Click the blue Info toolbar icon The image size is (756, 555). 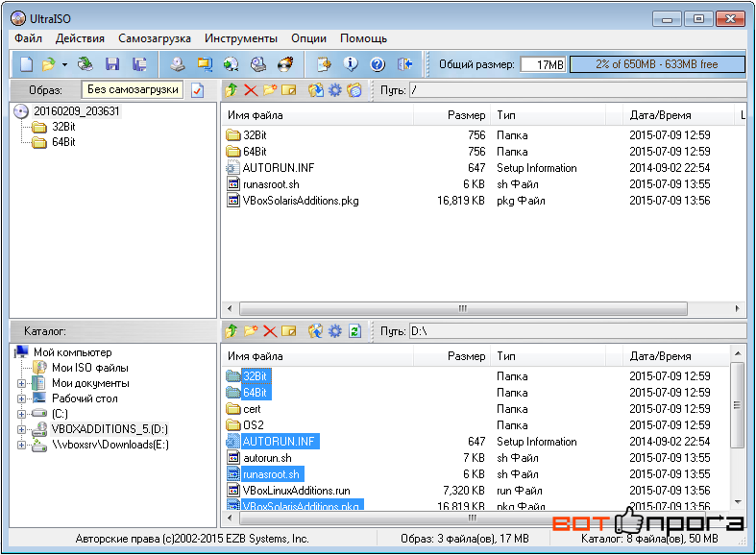pyautogui.click(x=351, y=64)
